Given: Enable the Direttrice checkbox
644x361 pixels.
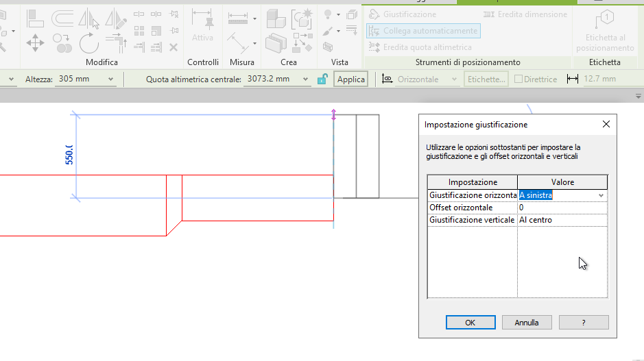Looking at the screenshot, I should click(x=518, y=79).
